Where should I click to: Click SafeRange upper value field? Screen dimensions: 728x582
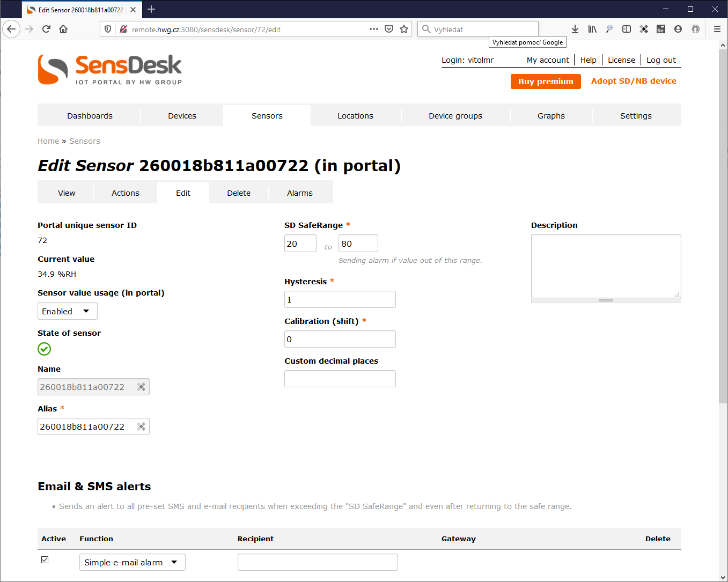tap(358, 244)
